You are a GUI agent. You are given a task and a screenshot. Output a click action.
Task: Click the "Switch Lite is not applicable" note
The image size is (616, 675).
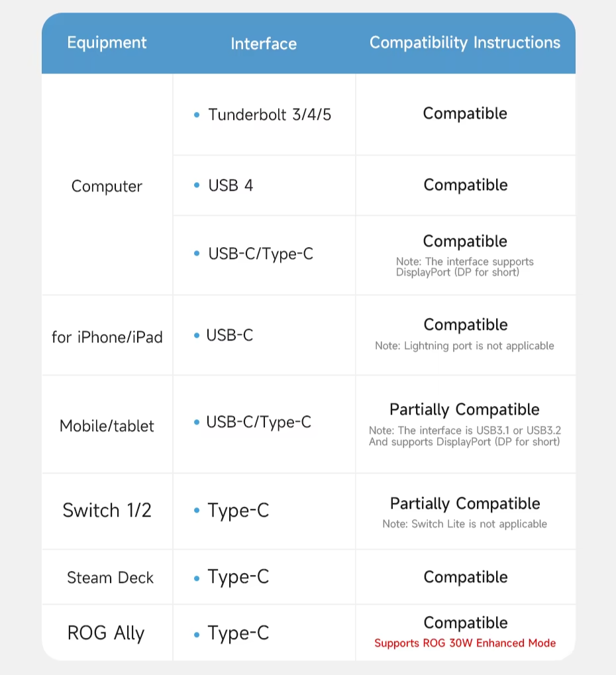click(x=465, y=524)
